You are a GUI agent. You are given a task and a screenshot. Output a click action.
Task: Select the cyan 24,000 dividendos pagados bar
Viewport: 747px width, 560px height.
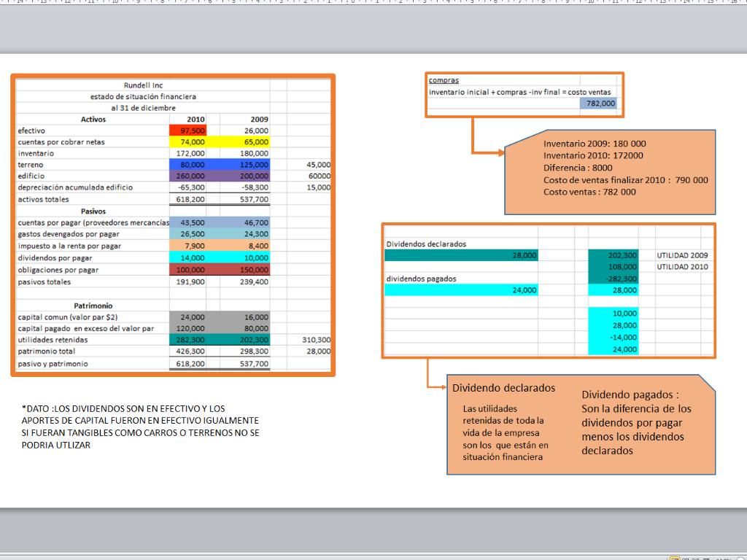click(461, 290)
